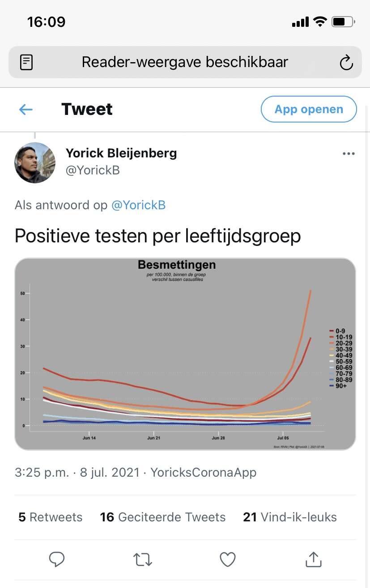Tap the @YorickB handle under the name
The image size is (370, 588).
tap(93, 170)
